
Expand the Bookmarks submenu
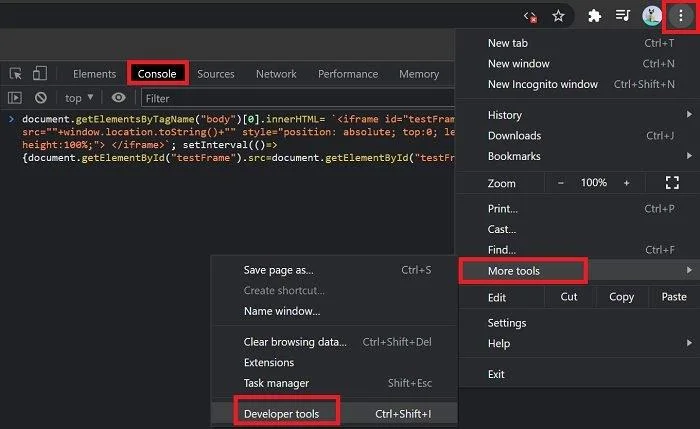[x=579, y=156]
